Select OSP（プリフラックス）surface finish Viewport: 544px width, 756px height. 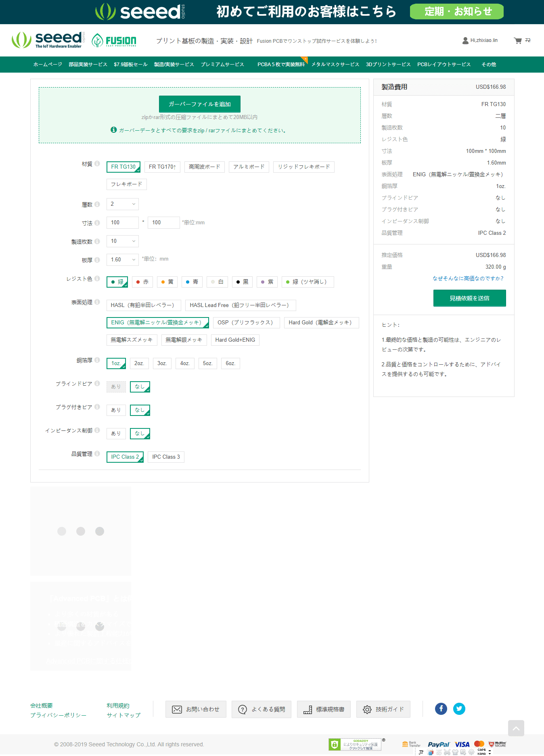[x=247, y=323]
